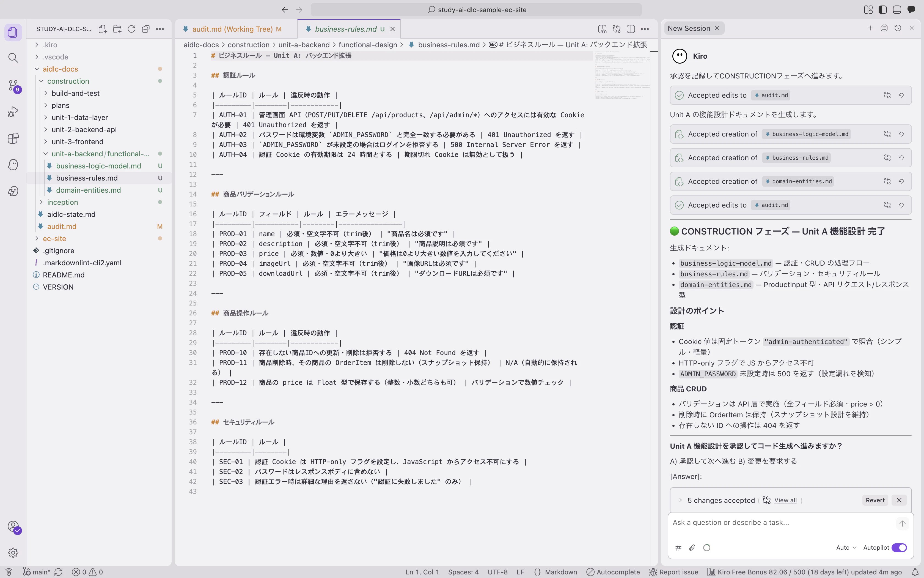
Task: Close the business-rules.md tab
Action: (392, 29)
